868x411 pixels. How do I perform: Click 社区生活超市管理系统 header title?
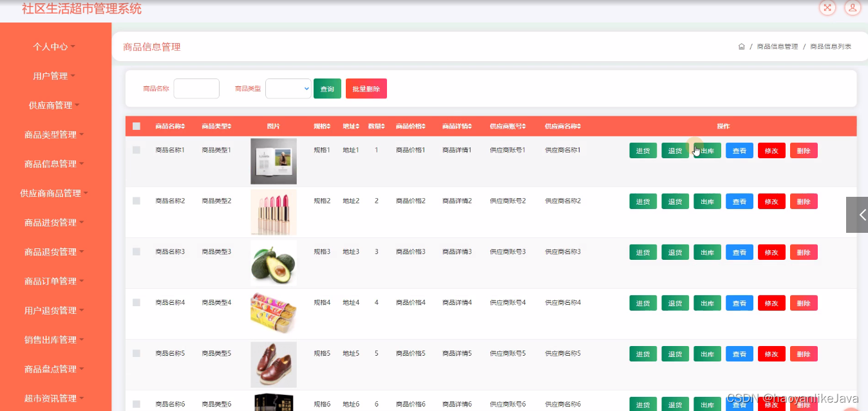(x=82, y=8)
